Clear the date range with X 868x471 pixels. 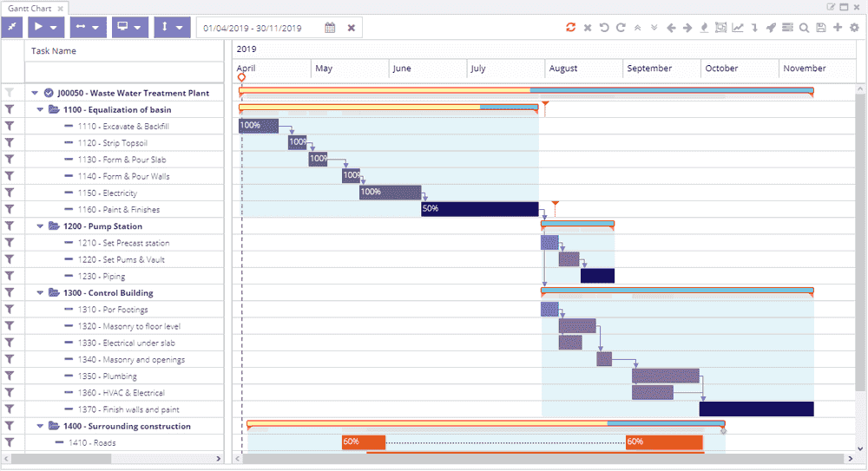(x=351, y=28)
